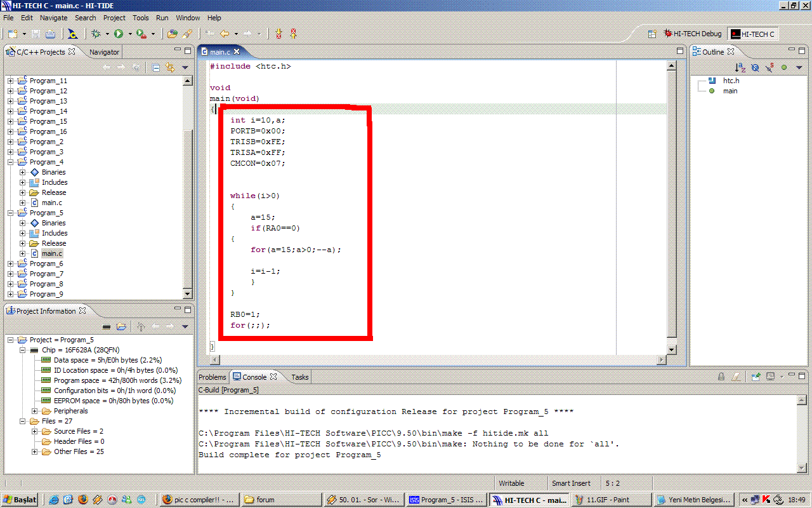Open the C/C++ Projects view menu arrow
Image resolution: width=812 pixels, height=508 pixels.
(185, 67)
